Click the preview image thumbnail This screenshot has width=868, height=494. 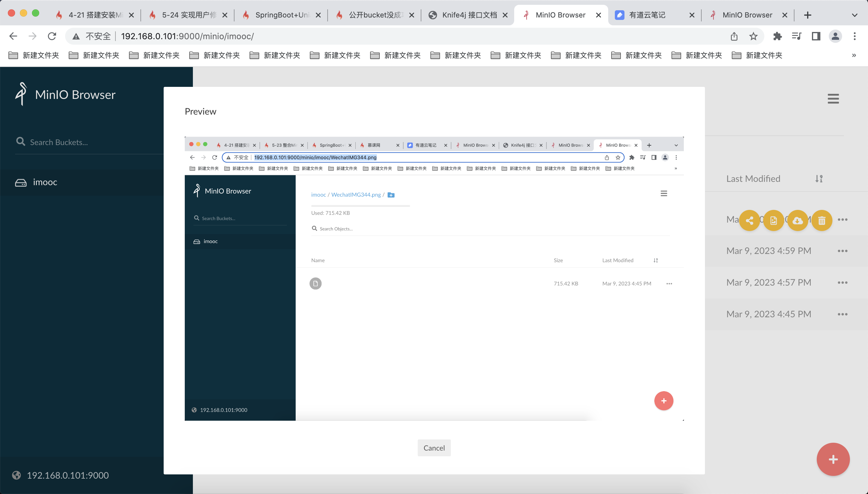point(434,279)
